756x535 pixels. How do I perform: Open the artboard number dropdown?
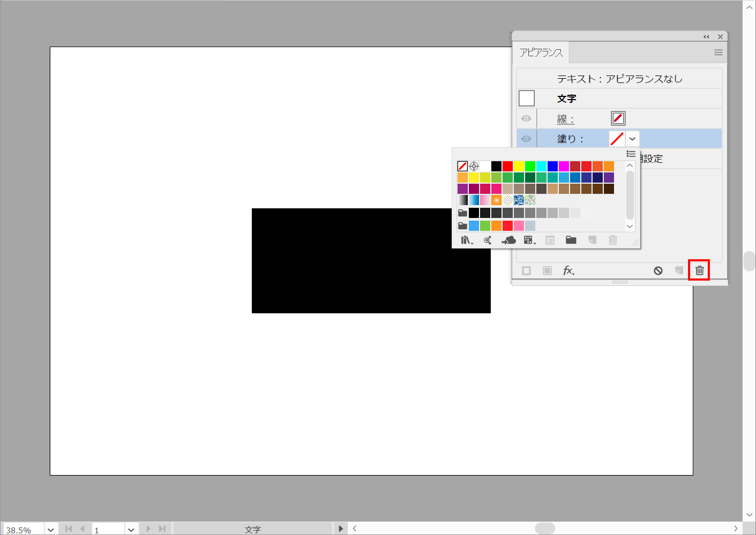point(131,530)
